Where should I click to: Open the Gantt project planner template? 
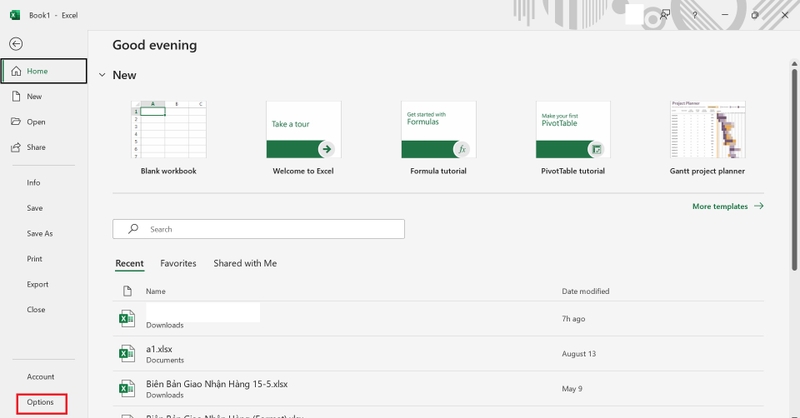(x=708, y=138)
